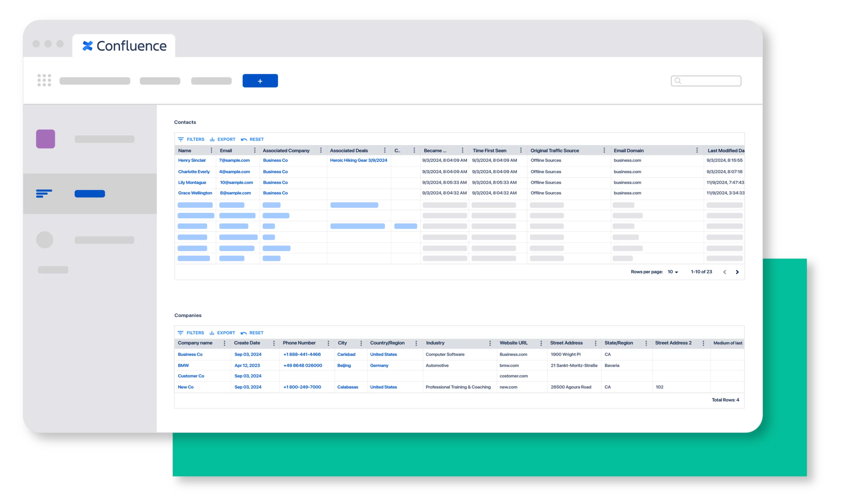Open the Customer Co company link

click(191, 376)
